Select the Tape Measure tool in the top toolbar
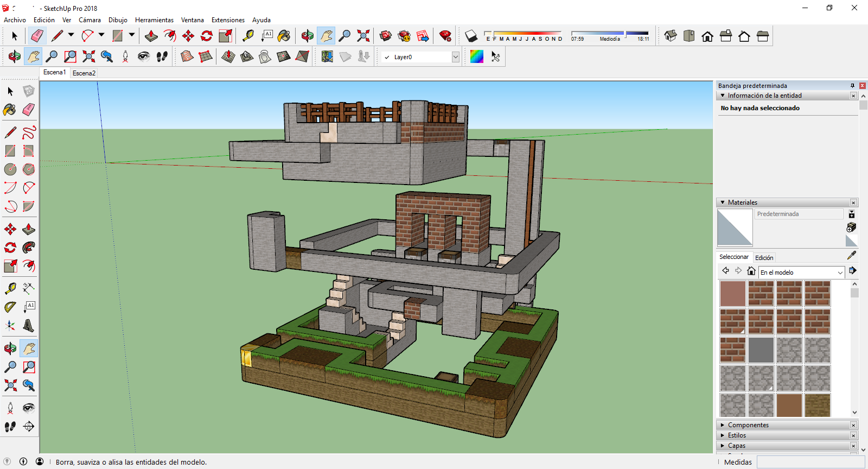Viewport: 868px width, 469px height. 248,36
